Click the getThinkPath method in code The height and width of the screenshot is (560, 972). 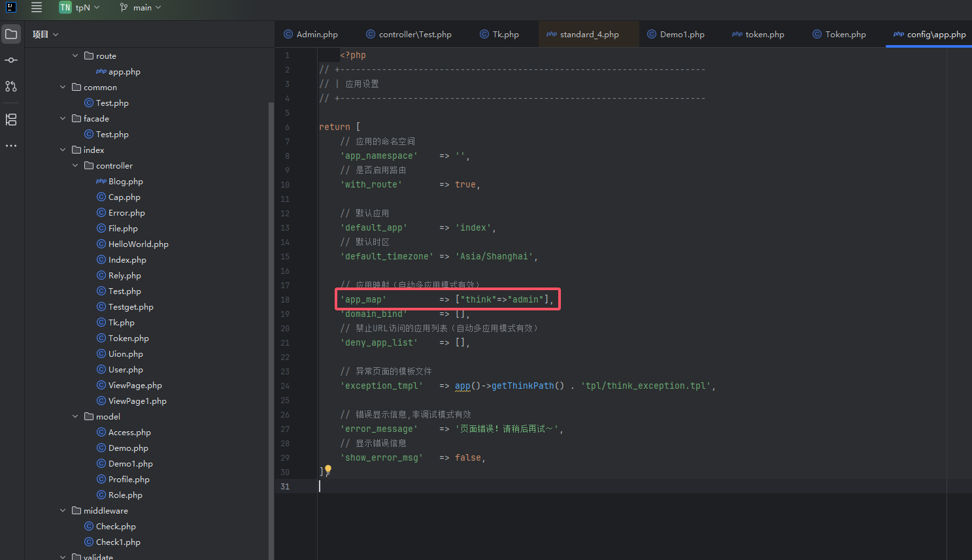522,386
